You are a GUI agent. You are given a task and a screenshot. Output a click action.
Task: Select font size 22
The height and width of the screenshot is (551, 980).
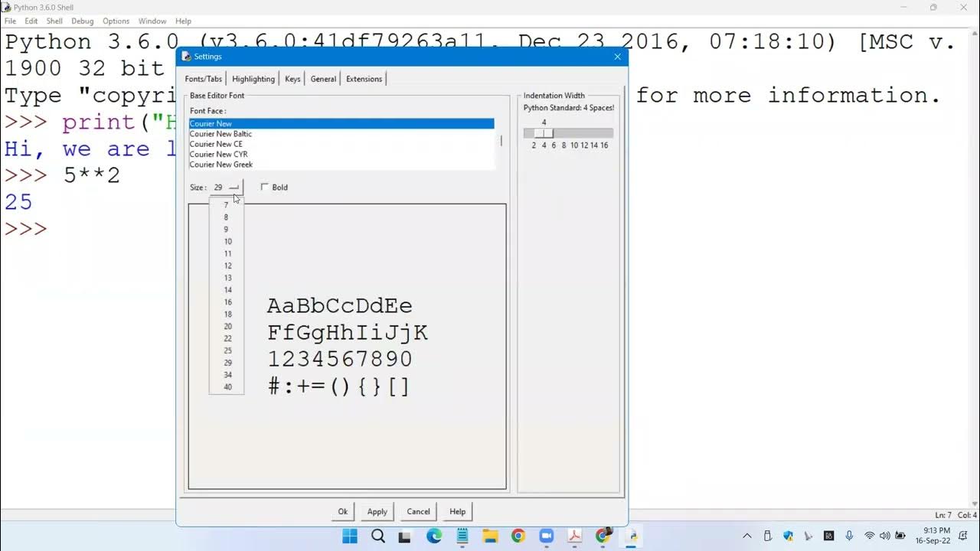pos(227,338)
